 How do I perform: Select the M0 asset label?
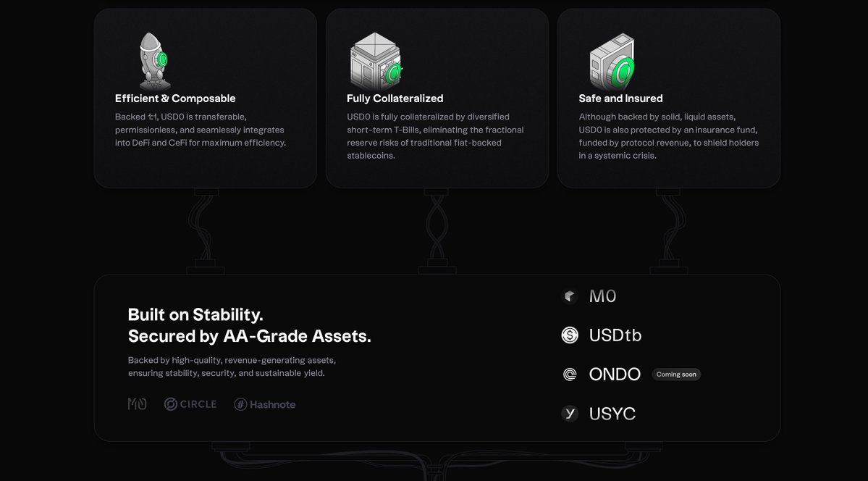pos(603,296)
